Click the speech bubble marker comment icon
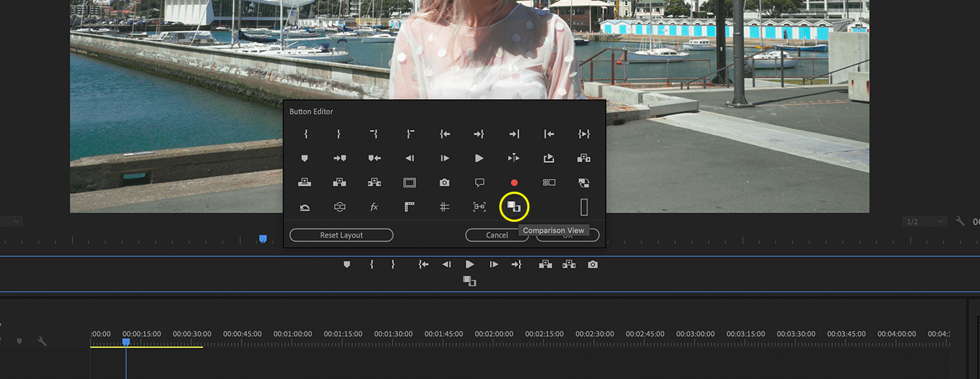Viewport: 980px width, 379px height. pyautogui.click(x=479, y=182)
